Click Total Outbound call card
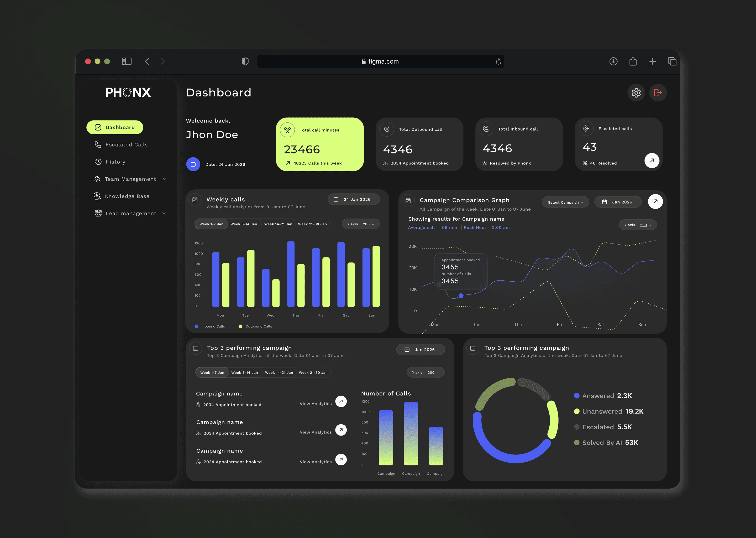The width and height of the screenshot is (756, 538). (419, 144)
